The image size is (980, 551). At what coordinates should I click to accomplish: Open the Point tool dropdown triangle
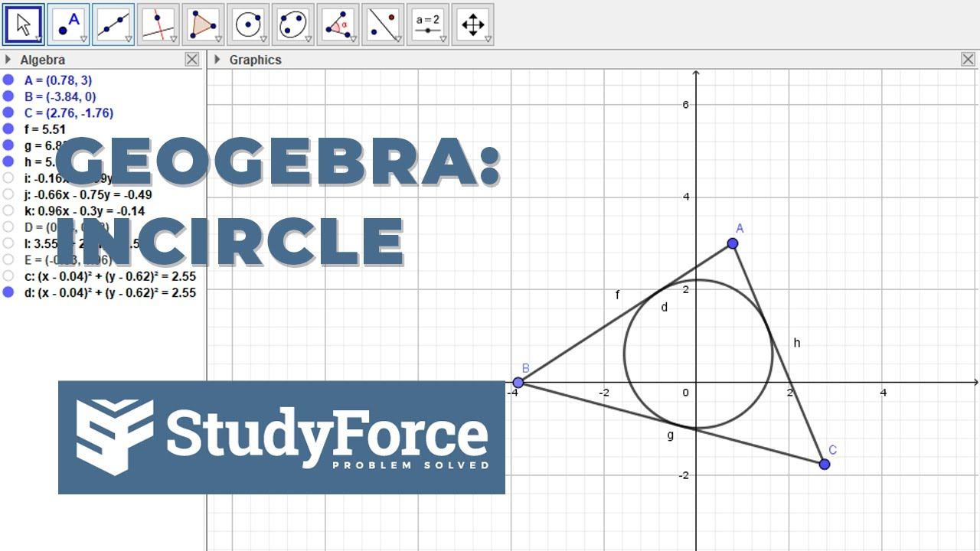84,39
